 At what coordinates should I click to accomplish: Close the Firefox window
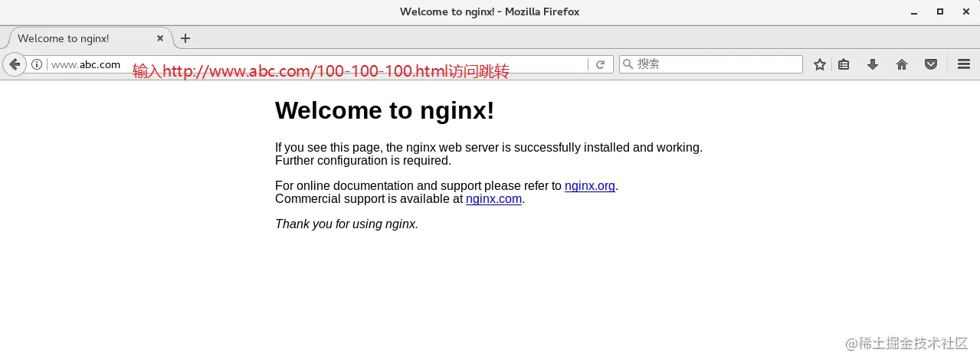click(965, 11)
